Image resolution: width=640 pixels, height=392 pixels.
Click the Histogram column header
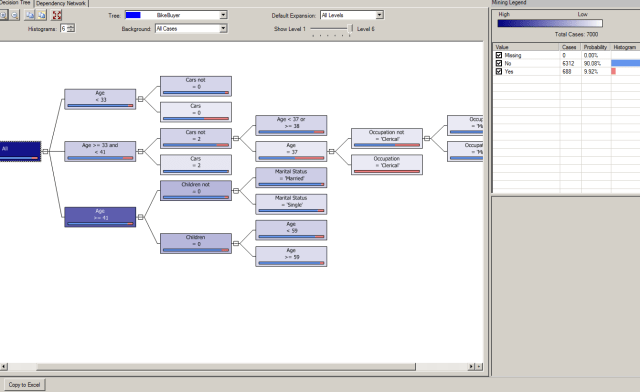(625, 47)
